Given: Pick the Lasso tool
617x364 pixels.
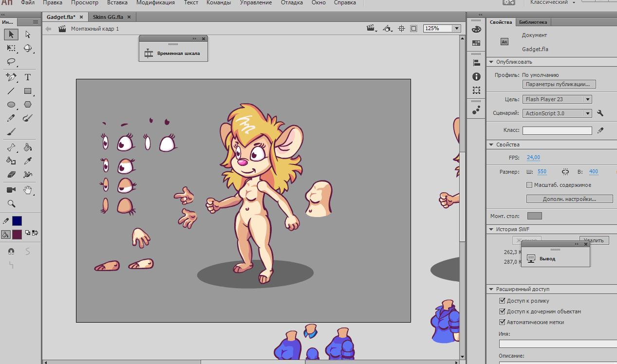Looking at the screenshot, I should click(x=11, y=62).
